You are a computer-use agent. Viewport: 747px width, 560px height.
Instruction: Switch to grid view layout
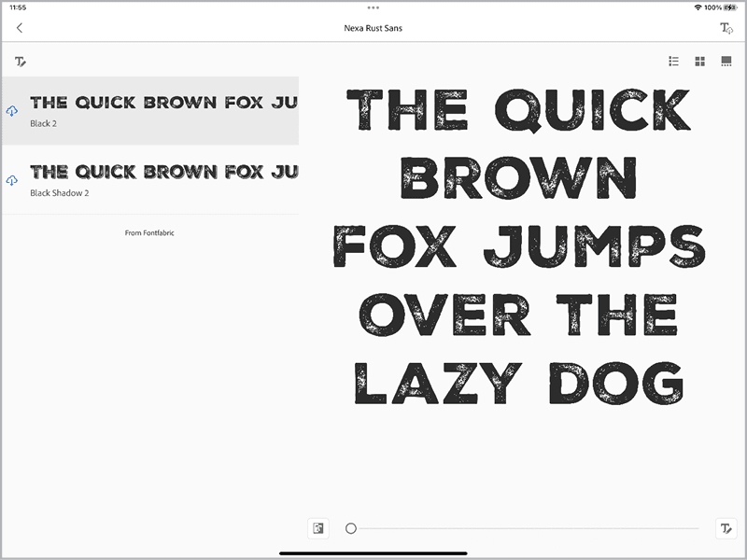click(x=699, y=61)
